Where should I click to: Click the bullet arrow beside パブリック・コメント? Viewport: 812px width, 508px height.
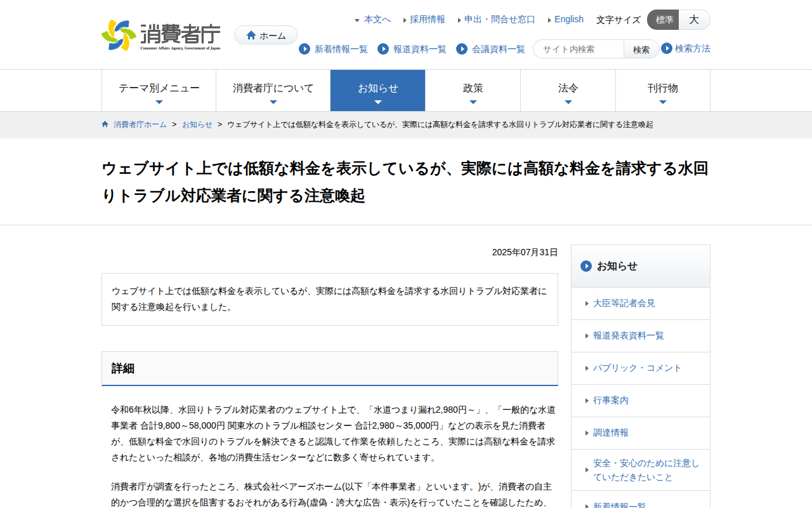[x=587, y=369]
